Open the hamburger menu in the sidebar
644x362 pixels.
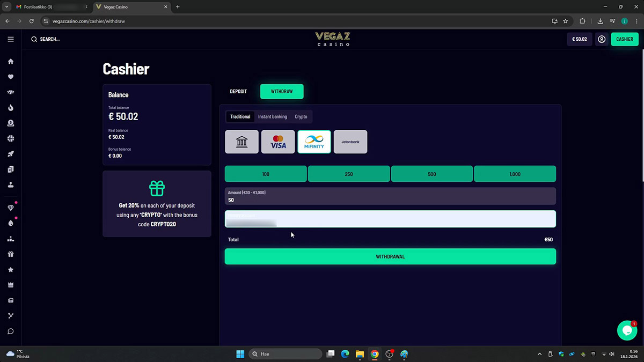pyautogui.click(x=11, y=39)
